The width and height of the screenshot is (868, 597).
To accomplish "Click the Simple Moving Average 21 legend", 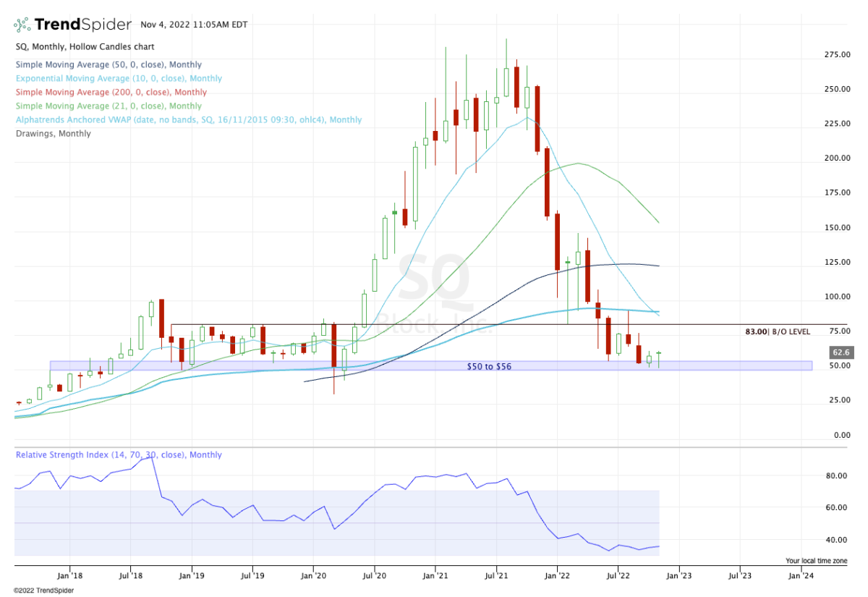I will [109, 106].
